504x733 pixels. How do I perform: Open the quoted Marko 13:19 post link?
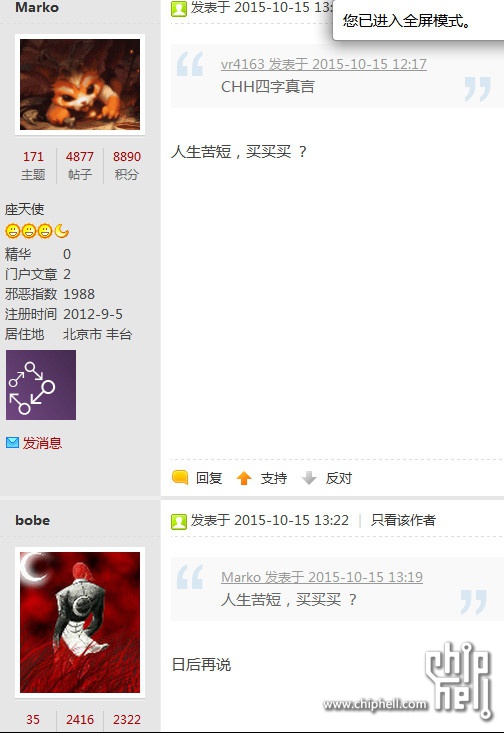(x=322, y=577)
